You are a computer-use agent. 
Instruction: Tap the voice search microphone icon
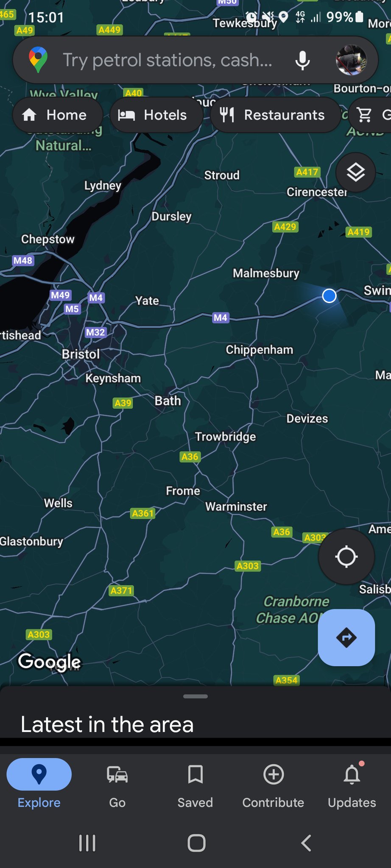302,60
